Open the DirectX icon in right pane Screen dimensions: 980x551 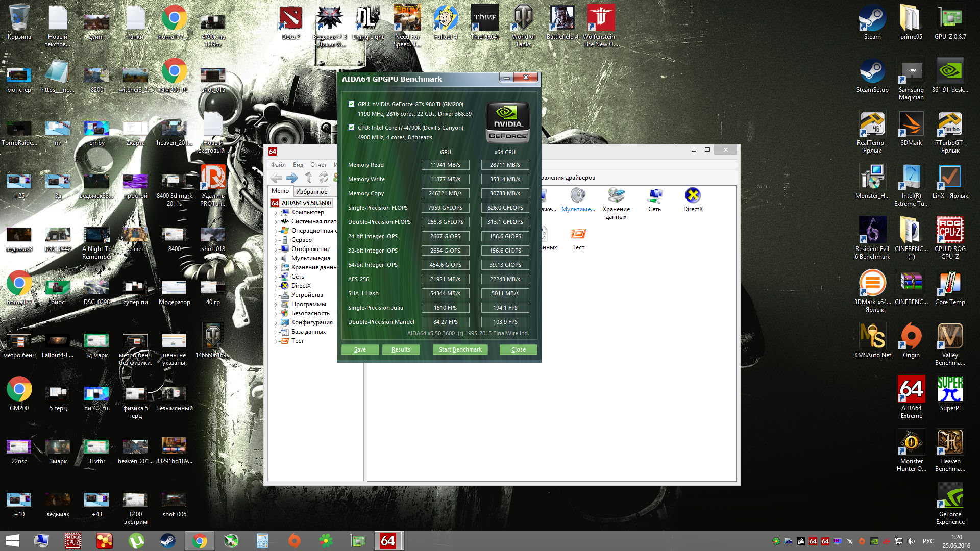pyautogui.click(x=693, y=196)
